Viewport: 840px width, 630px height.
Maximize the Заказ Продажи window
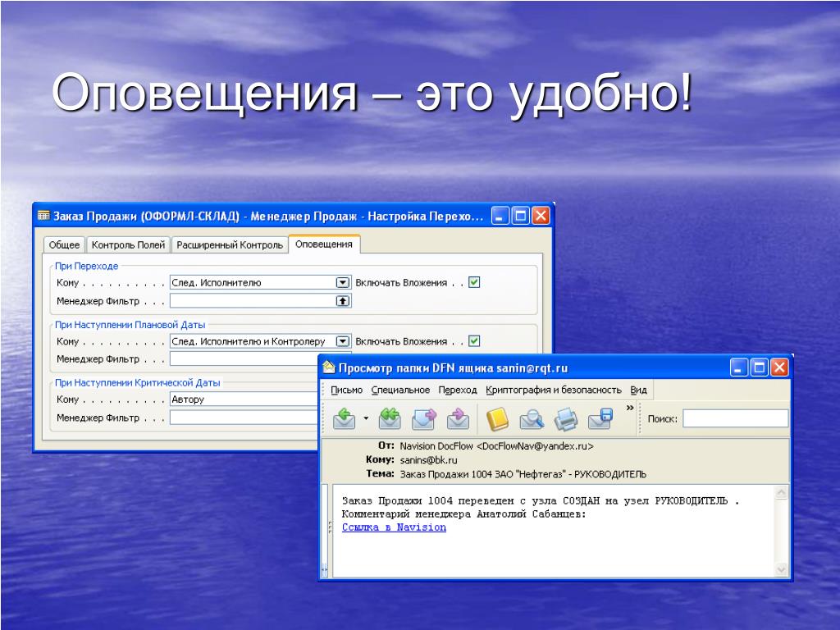pyautogui.click(x=520, y=216)
